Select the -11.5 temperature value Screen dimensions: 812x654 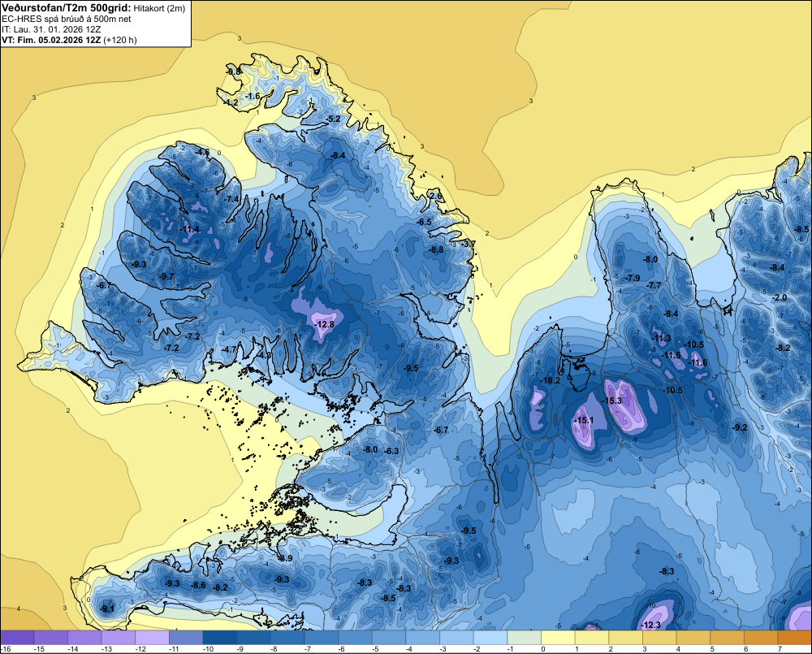(672, 355)
